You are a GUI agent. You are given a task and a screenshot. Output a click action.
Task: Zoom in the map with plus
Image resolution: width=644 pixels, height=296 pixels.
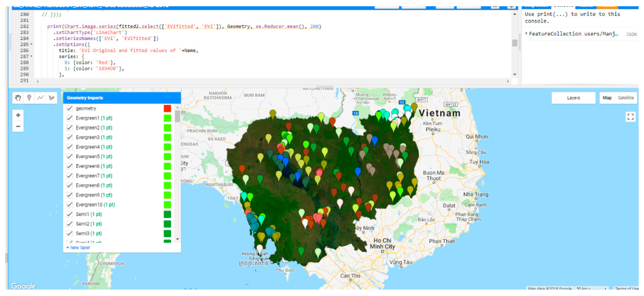(18, 115)
